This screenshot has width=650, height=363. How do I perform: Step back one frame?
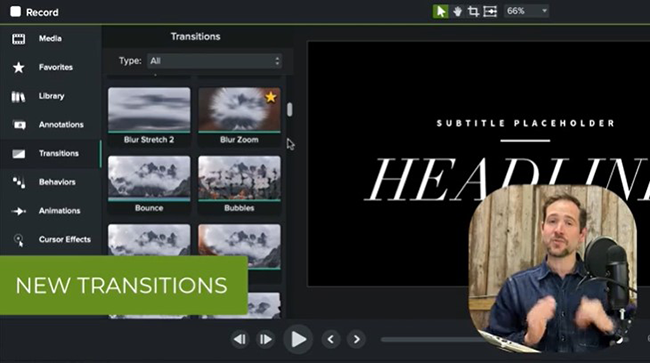[x=240, y=339]
